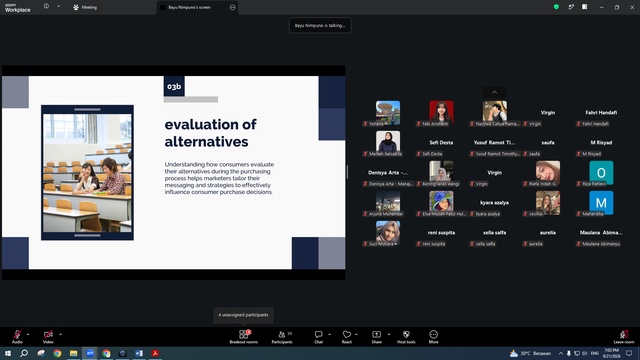Click the M Risyad participant tile

[x=601, y=143]
